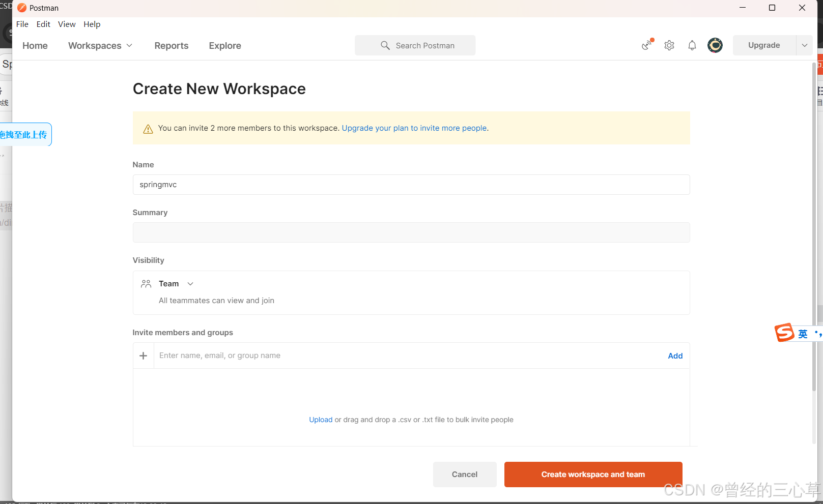Focus the Search Postman box

point(415,45)
